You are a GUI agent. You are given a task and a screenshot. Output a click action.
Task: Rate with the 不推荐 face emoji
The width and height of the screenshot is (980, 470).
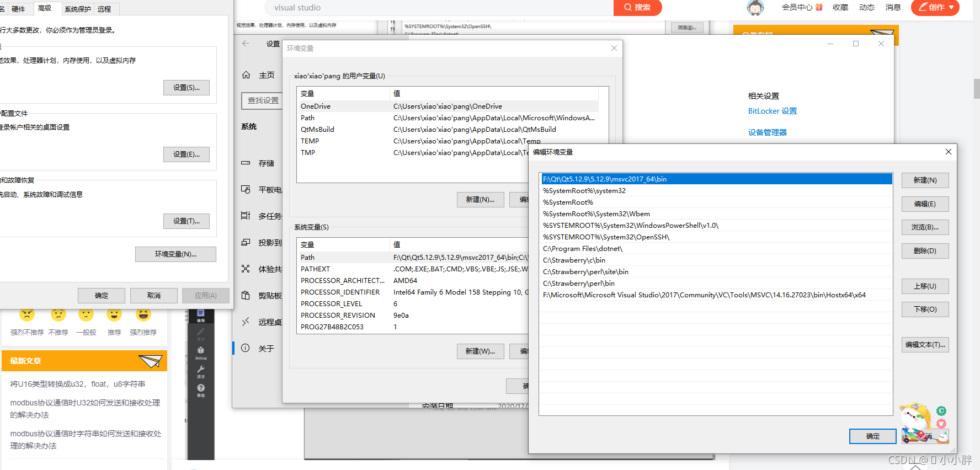click(x=58, y=314)
